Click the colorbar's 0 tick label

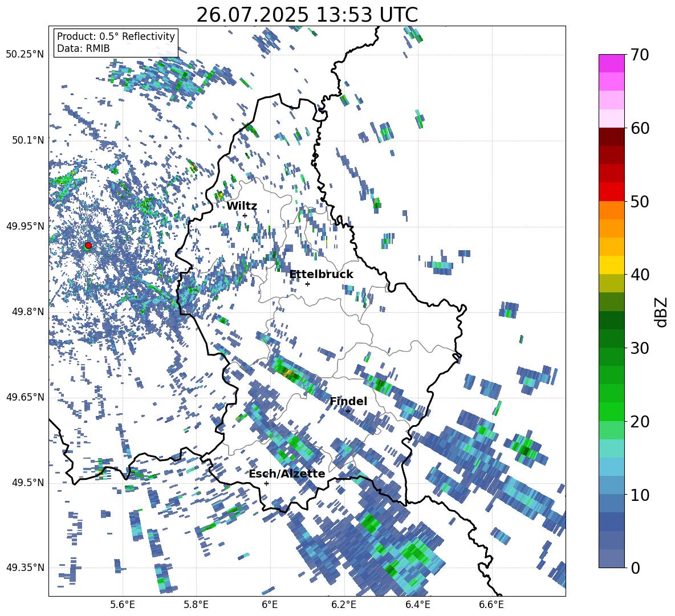pos(635,568)
